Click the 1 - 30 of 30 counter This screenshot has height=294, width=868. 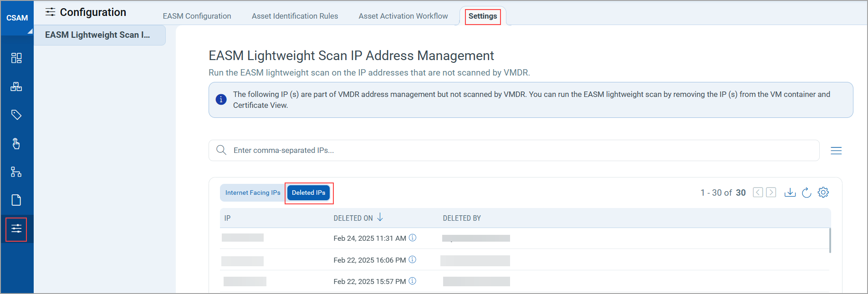(723, 193)
